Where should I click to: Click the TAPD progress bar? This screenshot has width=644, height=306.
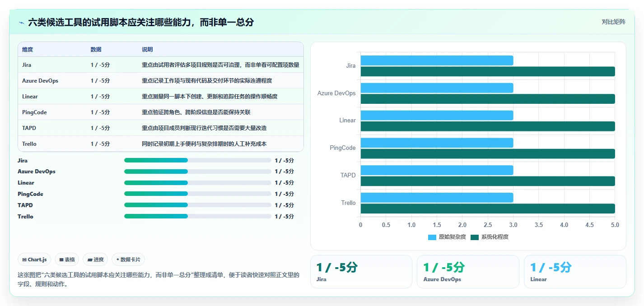198,205
